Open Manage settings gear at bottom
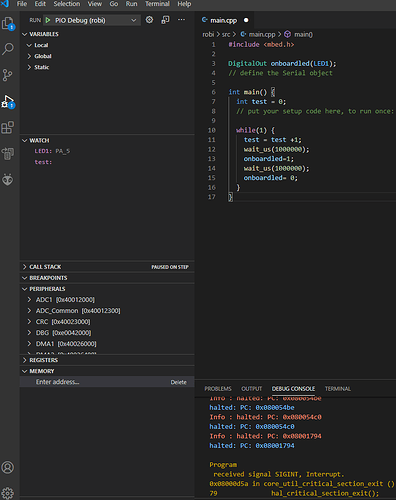The height and width of the screenshot is (500, 396). point(8,493)
